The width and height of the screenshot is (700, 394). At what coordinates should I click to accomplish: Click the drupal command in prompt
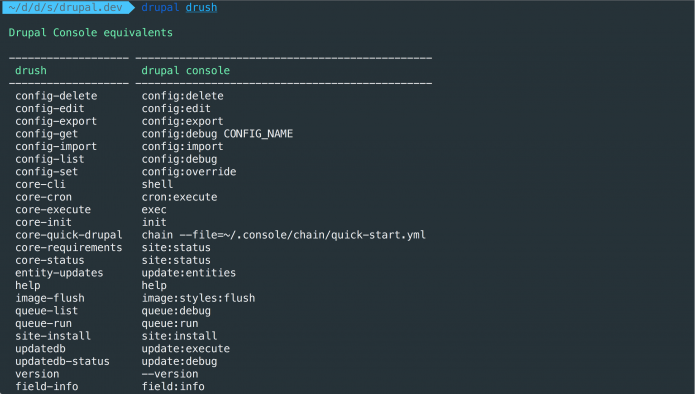point(160,8)
